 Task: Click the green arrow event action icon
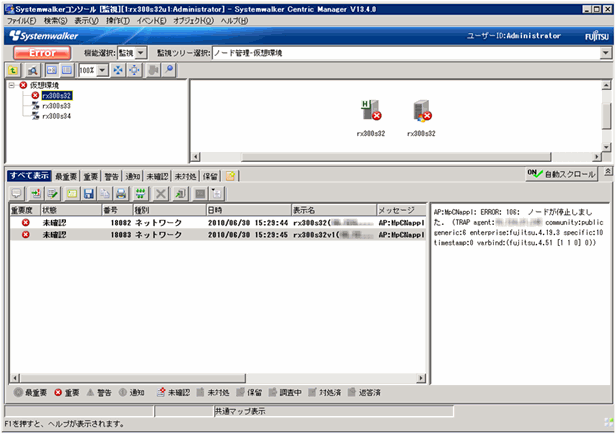coord(36,193)
